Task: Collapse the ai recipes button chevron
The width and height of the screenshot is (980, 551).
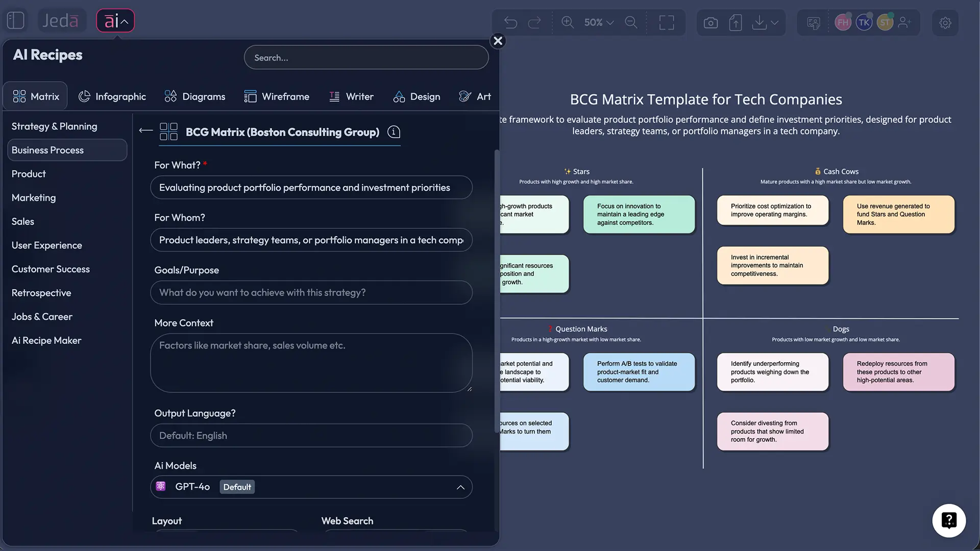Action: [x=124, y=21]
